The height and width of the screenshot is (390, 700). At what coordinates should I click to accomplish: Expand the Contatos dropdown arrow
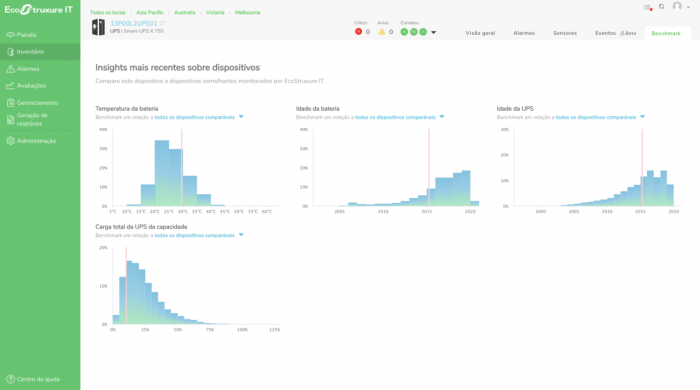pos(433,32)
